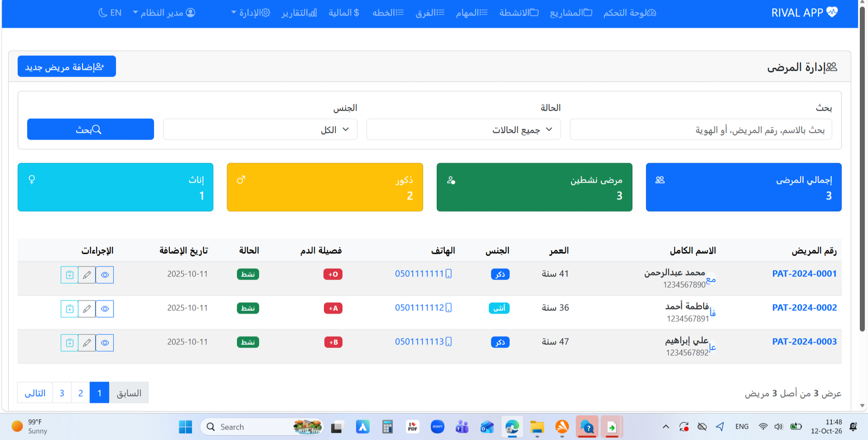Open File Explorer from the taskbar
The image size is (868, 440).
tap(537, 427)
